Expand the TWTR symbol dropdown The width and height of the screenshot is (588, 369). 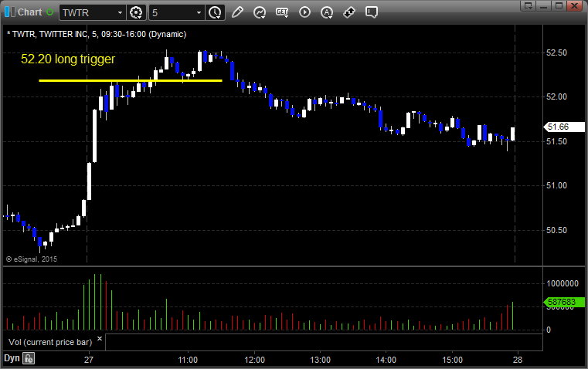pos(120,12)
